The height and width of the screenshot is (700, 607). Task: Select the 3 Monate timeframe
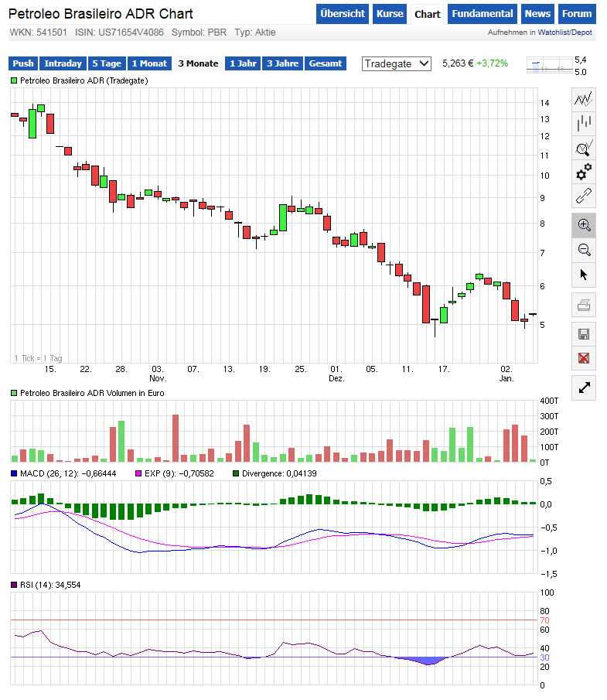point(198,63)
